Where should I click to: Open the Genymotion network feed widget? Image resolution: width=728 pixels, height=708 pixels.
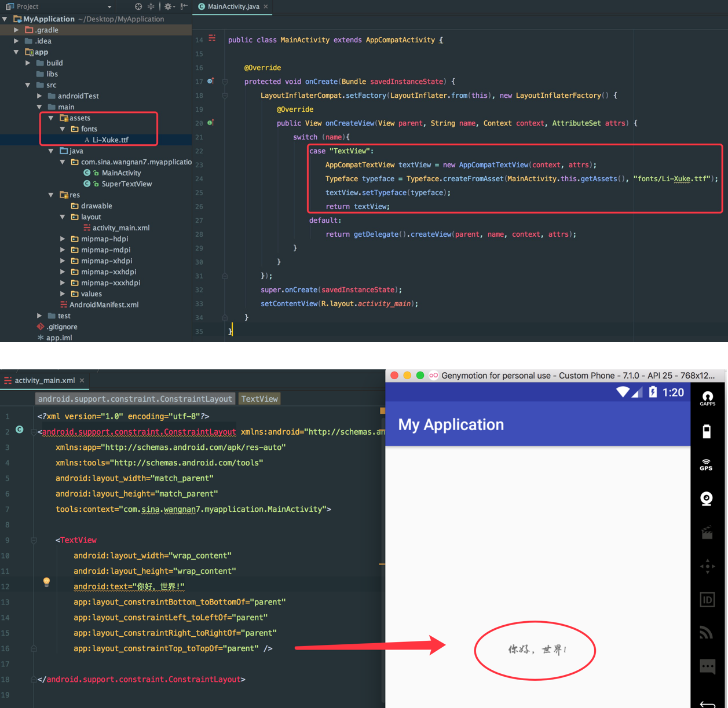pos(707,632)
